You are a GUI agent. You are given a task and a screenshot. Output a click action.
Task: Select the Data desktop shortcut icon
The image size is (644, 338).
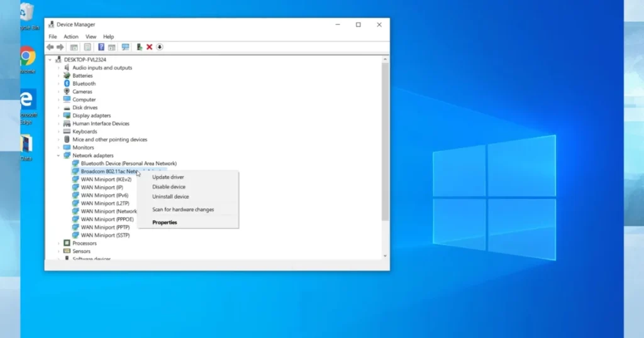pyautogui.click(x=26, y=144)
